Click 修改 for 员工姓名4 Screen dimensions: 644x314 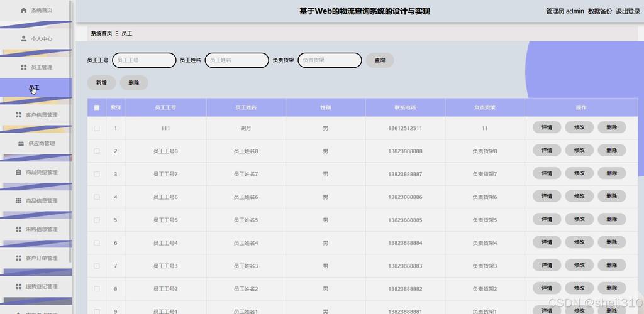coord(579,242)
